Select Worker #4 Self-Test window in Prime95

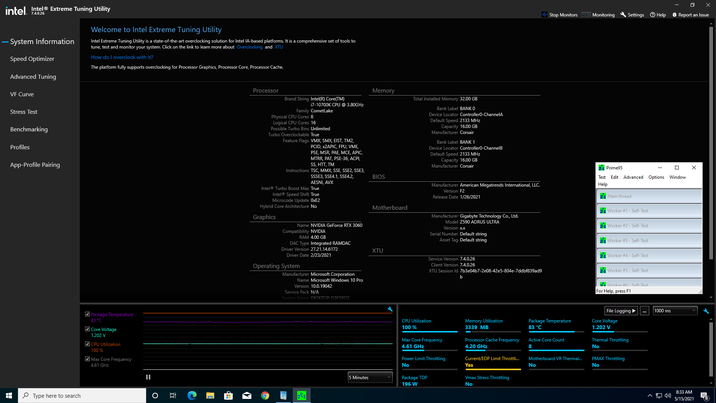[649, 255]
